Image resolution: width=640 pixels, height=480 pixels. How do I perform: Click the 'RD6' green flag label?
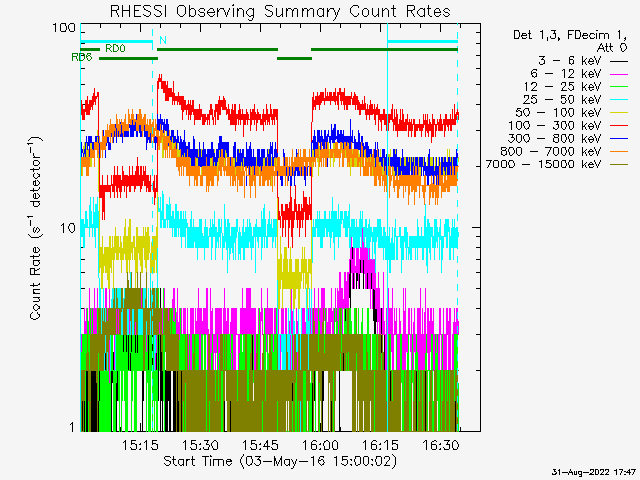(x=82, y=58)
